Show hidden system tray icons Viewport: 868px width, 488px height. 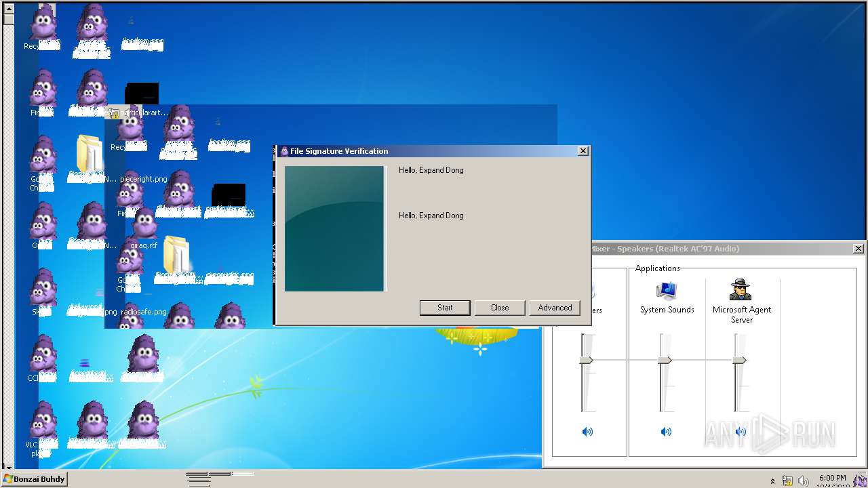772,481
